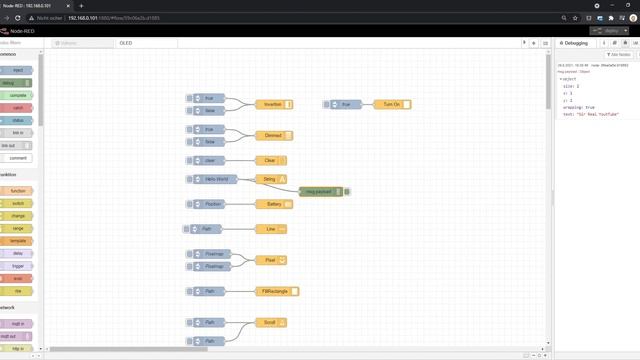Pick the exec node in the palette

point(16,278)
